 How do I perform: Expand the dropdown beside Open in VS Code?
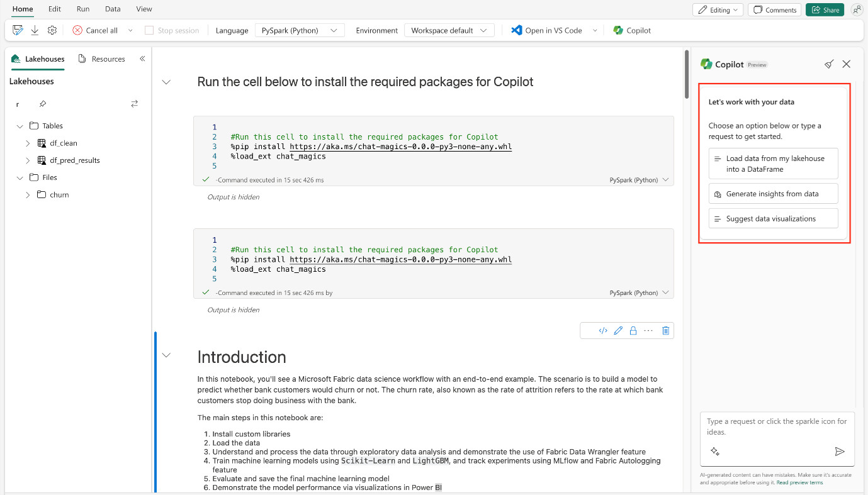coord(595,30)
